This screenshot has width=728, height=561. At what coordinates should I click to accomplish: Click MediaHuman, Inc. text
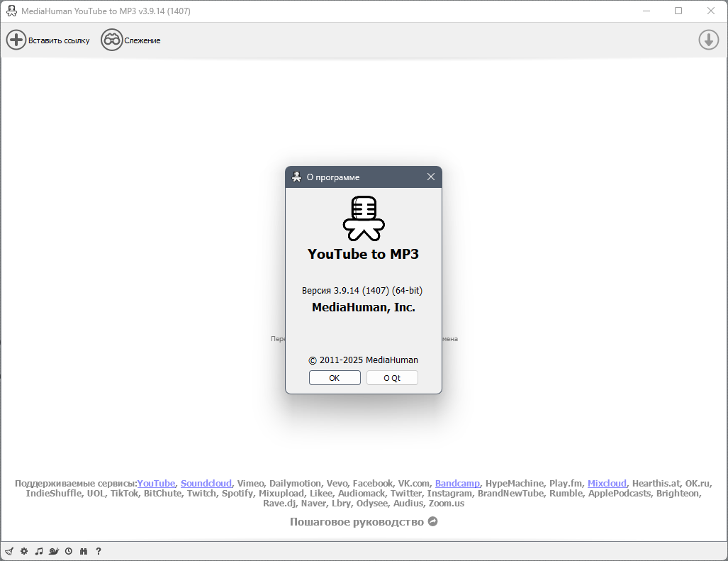pos(364,307)
